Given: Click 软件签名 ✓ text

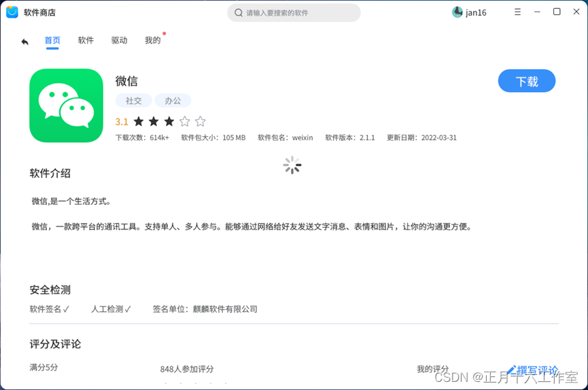Looking at the screenshot, I should [x=50, y=309].
